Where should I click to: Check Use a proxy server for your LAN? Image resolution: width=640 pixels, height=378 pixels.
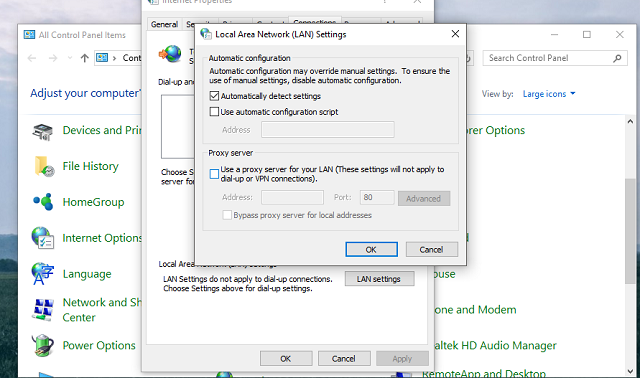[214, 174]
